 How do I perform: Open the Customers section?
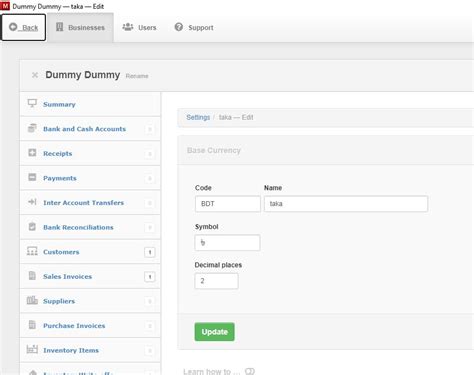(x=90, y=252)
